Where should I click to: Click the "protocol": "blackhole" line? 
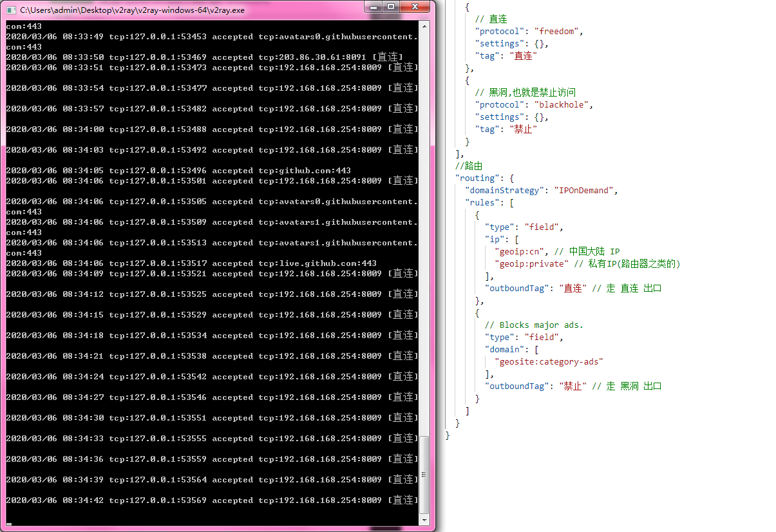pos(534,104)
